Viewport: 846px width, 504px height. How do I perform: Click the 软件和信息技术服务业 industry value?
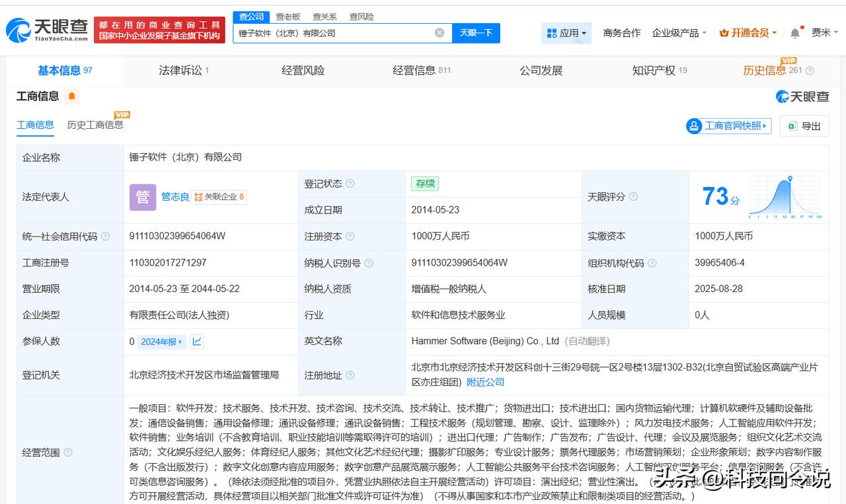[x=457, y=315]
